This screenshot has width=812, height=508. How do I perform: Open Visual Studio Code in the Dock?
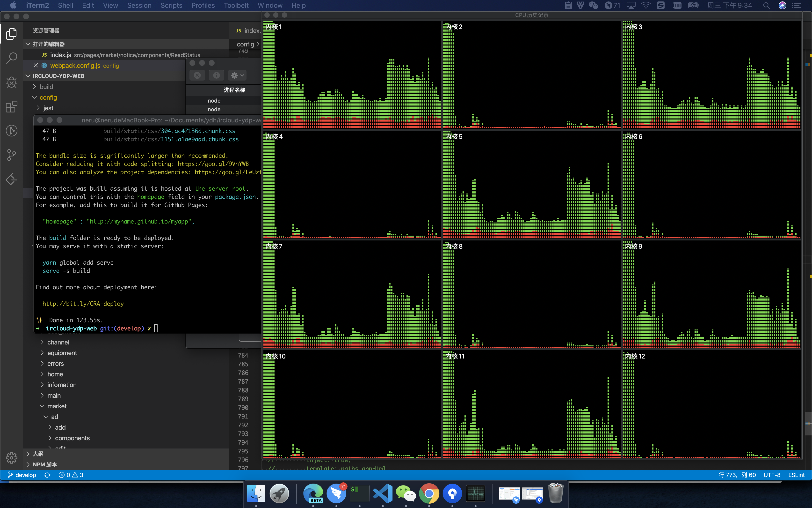pyautogui.click(x=383, y=493)
